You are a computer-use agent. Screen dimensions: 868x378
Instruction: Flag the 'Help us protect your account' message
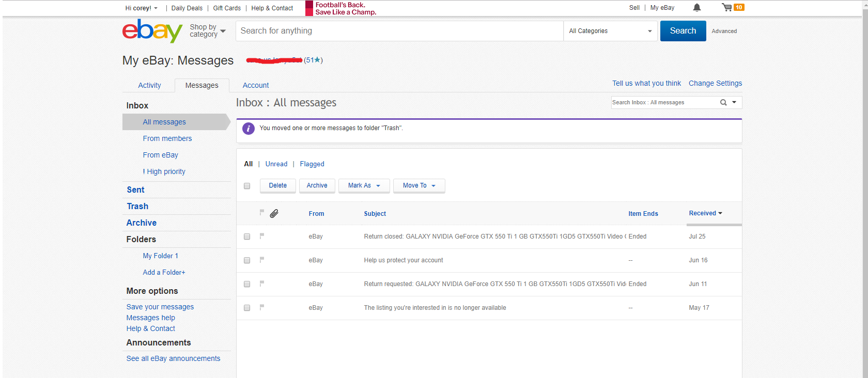(x=262, y=260)
